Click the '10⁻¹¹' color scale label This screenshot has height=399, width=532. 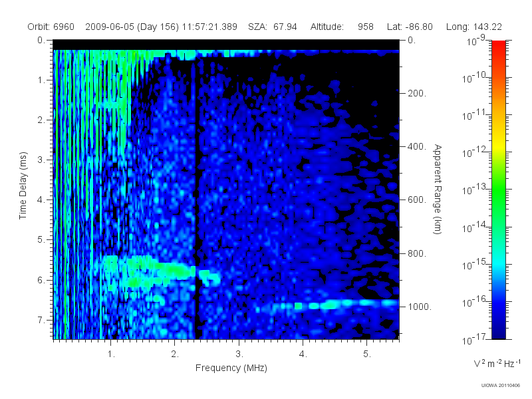click(x=475, y=114)
